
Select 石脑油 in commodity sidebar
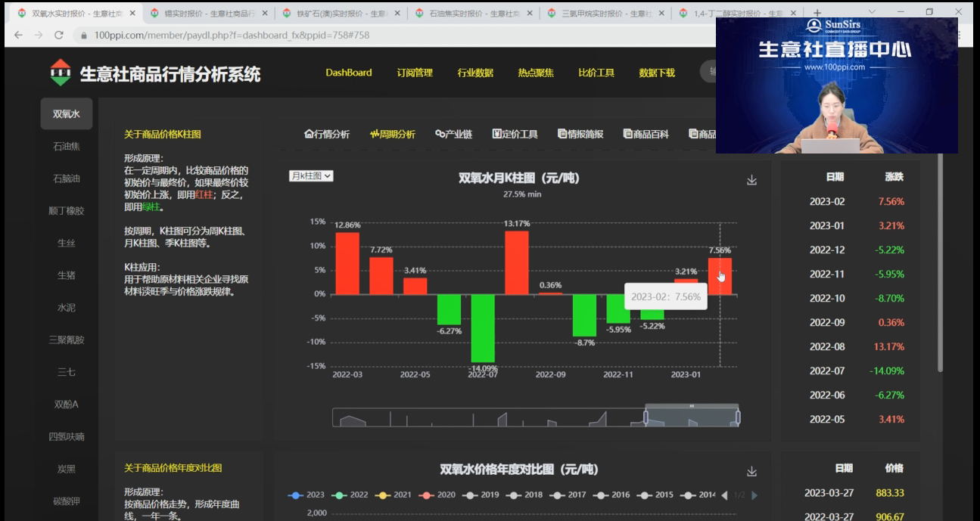tap(67, 178)
